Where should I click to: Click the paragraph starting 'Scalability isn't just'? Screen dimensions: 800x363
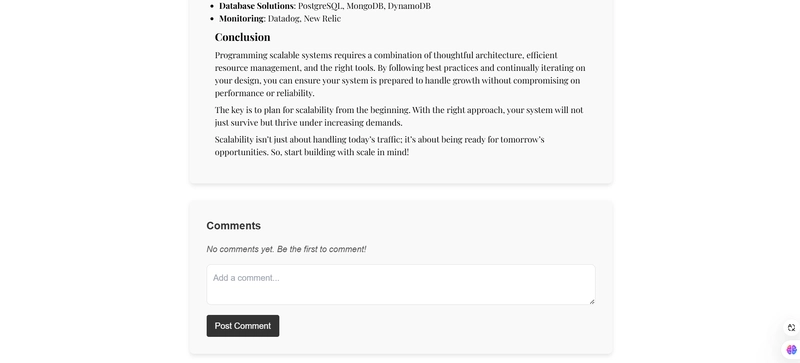tap(380, 146)
